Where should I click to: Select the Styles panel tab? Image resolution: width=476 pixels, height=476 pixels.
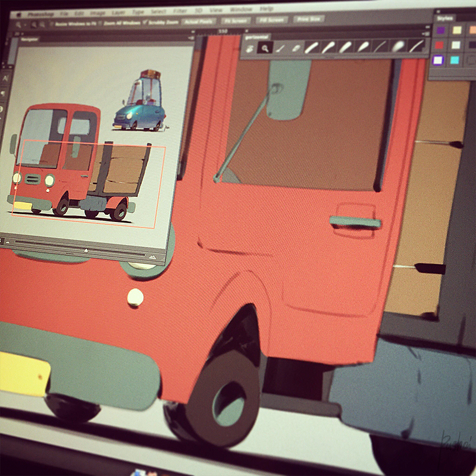(444, 18)
